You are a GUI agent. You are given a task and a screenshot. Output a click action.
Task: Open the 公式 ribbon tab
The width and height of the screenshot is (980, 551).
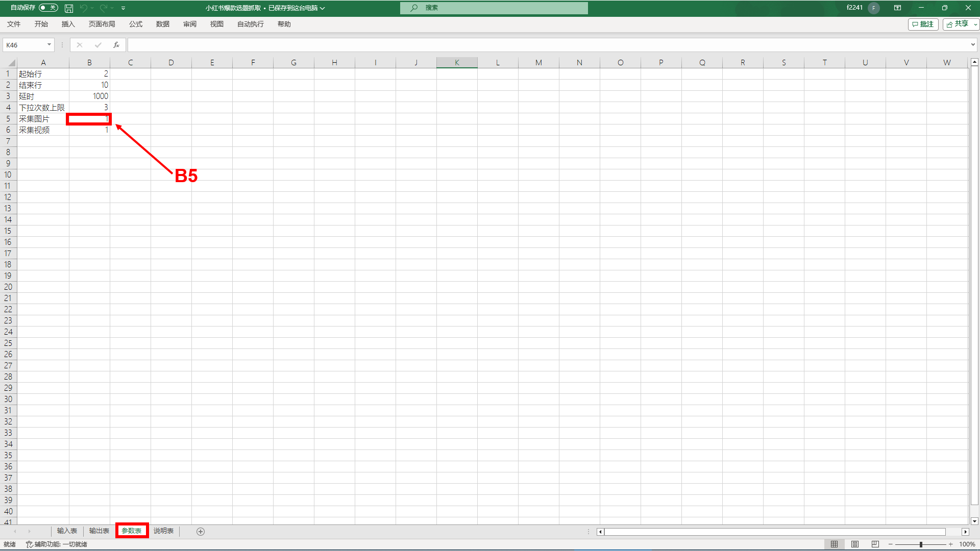pos(136,24)
